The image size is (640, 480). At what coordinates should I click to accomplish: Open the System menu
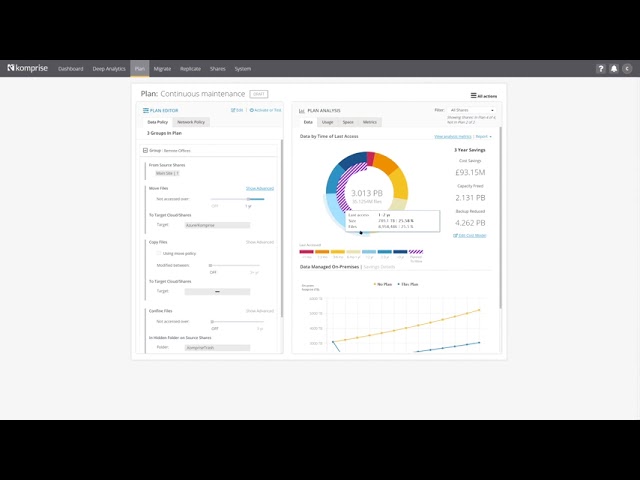pos(242,69)
